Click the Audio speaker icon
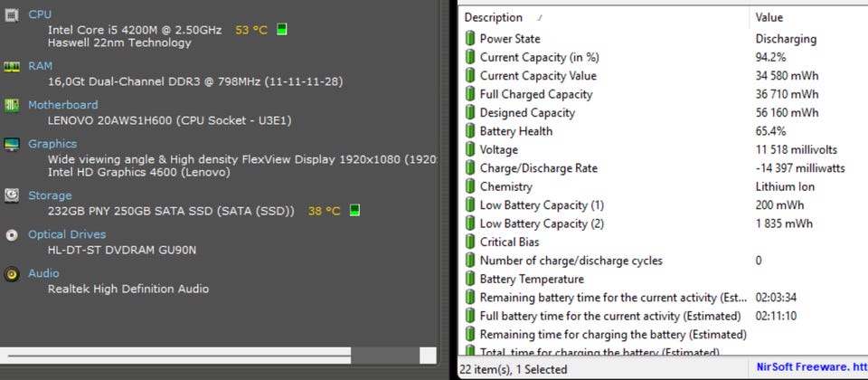Viewport: 868px width, 380px height. (11, 273)
